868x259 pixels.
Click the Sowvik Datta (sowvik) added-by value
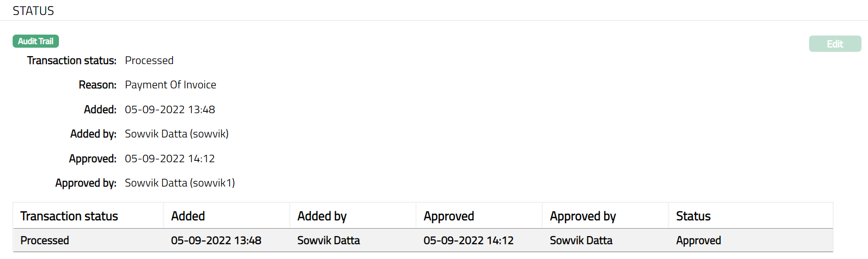[176, 134]
